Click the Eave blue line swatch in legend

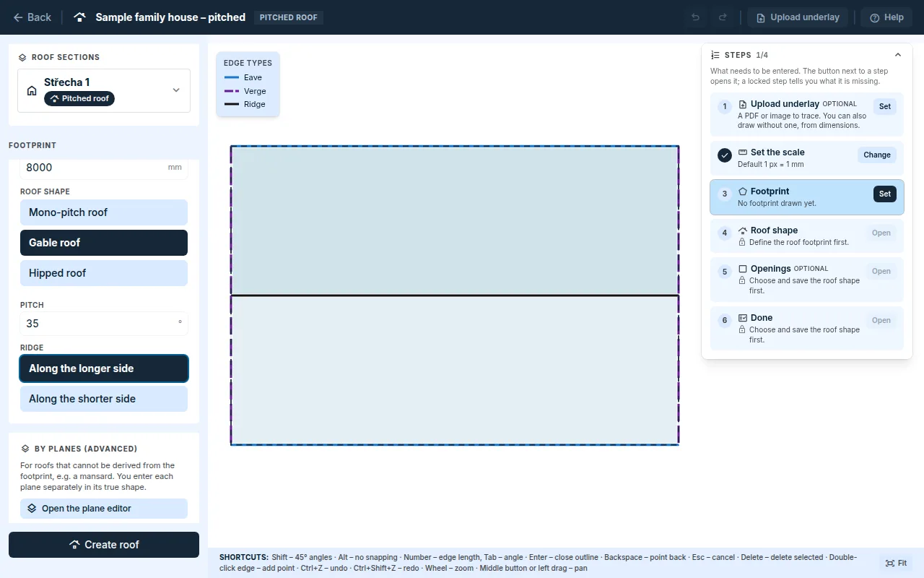pyautogui.click(x=231, y=77)
